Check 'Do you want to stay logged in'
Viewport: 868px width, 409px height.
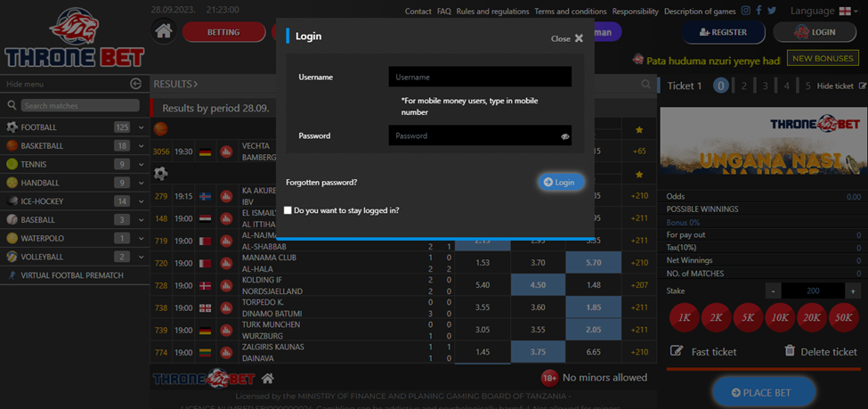tap(288, 210)
